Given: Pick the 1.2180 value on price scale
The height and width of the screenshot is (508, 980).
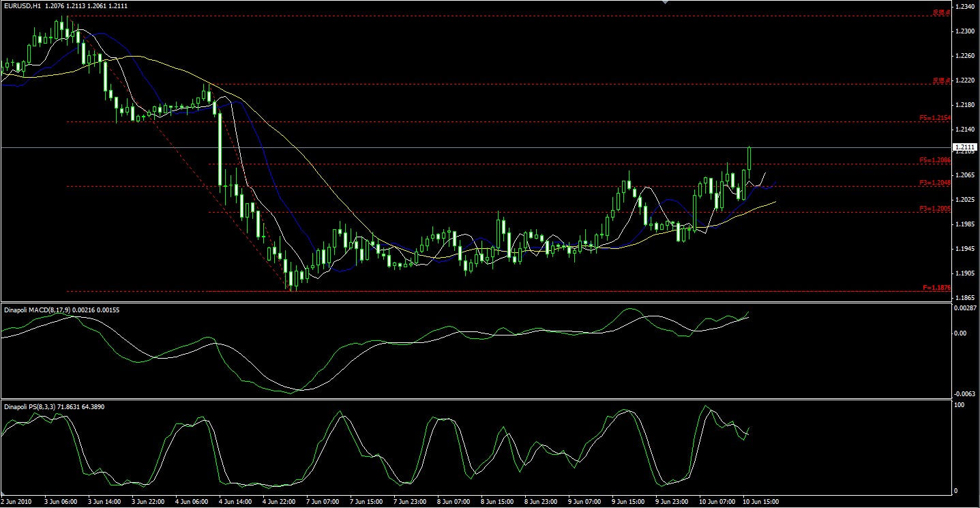Looking at the screenshot, I should pos(965,105).
